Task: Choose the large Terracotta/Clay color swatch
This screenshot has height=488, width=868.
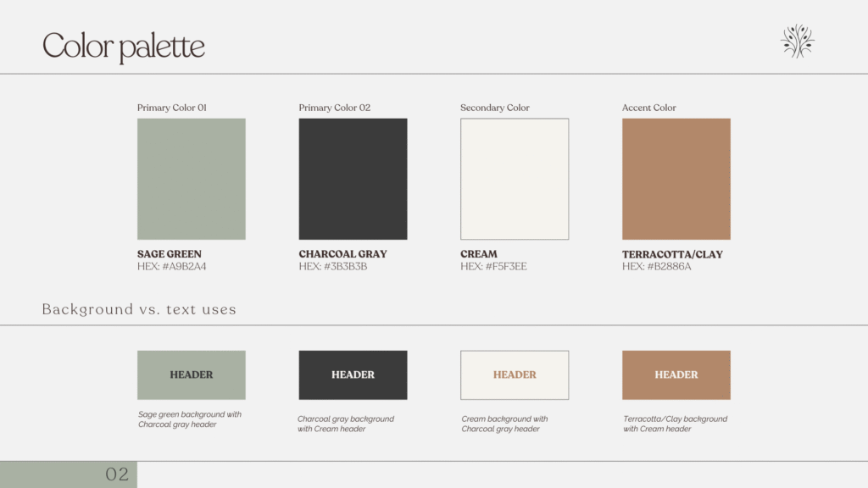Action: (676, 179)
